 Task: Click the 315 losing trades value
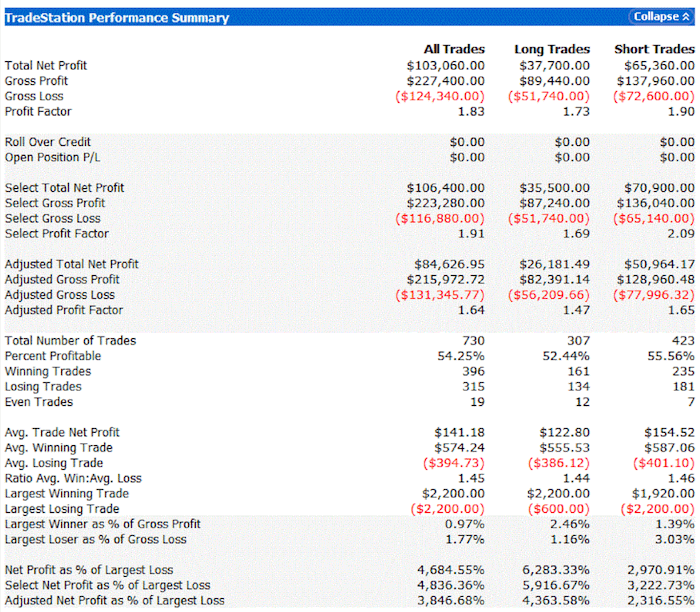click(x=473, y=387)
